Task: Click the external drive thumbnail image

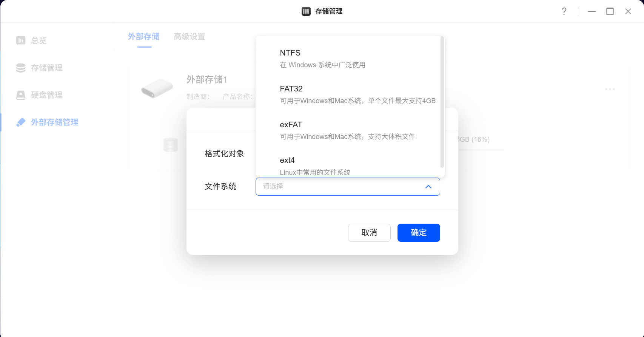Action: pyautogui.click(x=157, y=88)
